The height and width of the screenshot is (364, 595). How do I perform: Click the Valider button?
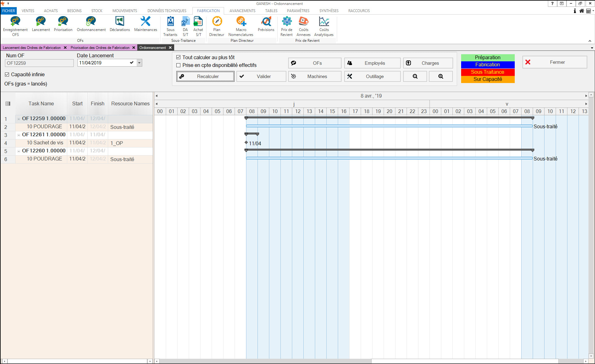261,77
